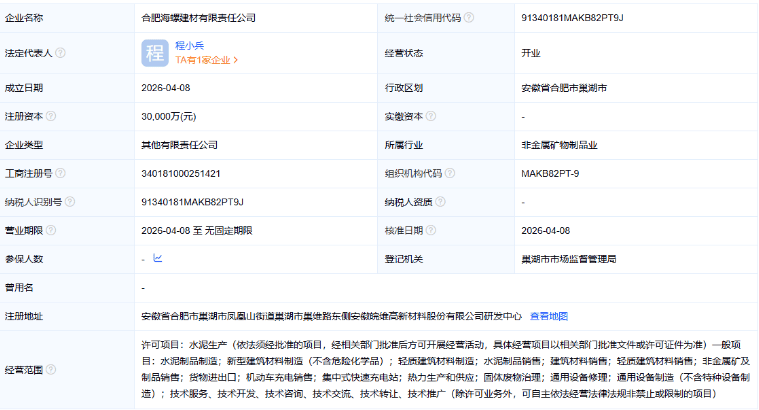Screen dimensions: 759x410
Task: Click the blue 程 avatar thumbnail
Action: [155, 53]
